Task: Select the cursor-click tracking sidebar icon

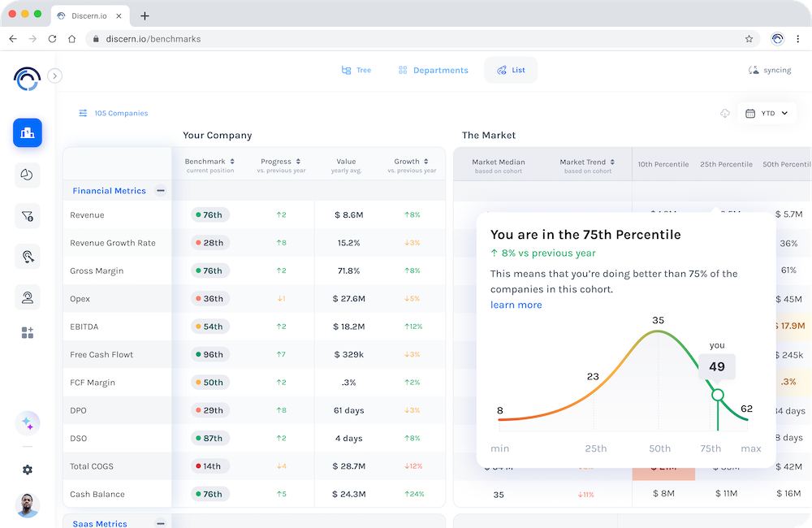Action: coord(27,256)
